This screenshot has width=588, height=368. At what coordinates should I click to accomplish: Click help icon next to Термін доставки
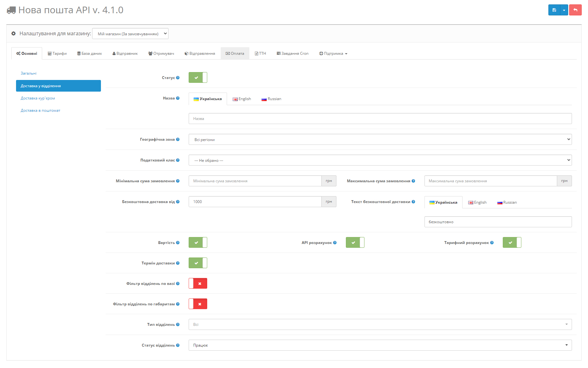178,263
